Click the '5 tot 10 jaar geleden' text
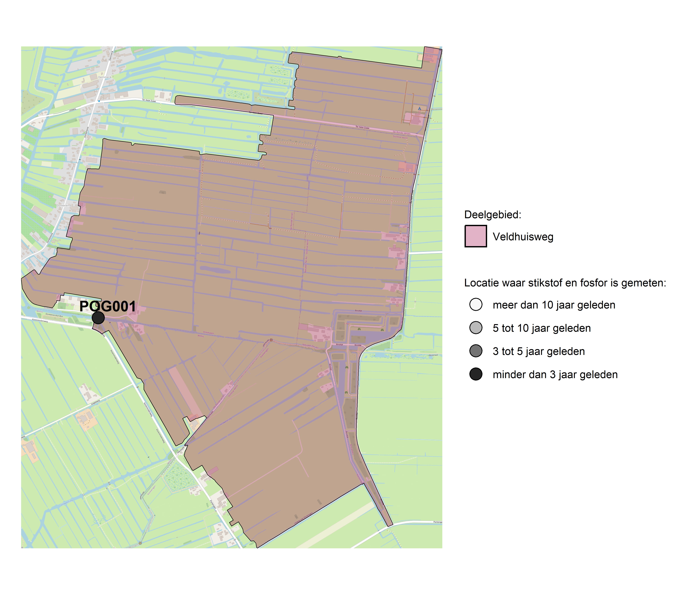 pos(542,328)
